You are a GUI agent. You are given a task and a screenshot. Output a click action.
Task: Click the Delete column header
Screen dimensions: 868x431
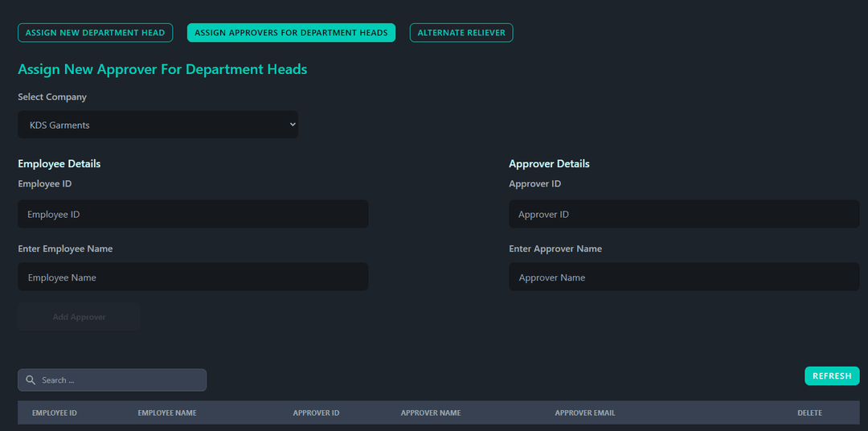(x=809, y=413)
